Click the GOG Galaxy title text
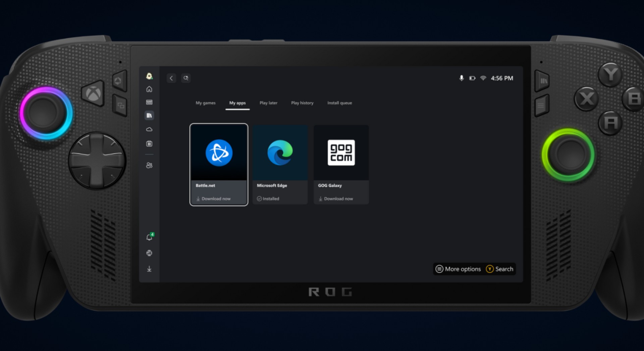The image size is (644, 351). pos(330,185)
